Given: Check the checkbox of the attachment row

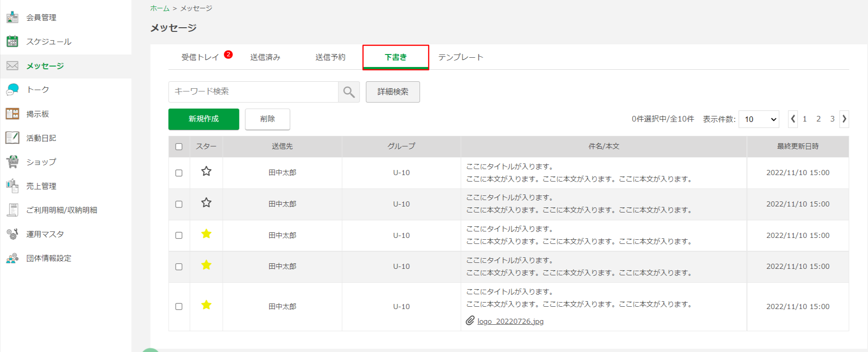Looking at the screenshot, I should click(179, 306).
